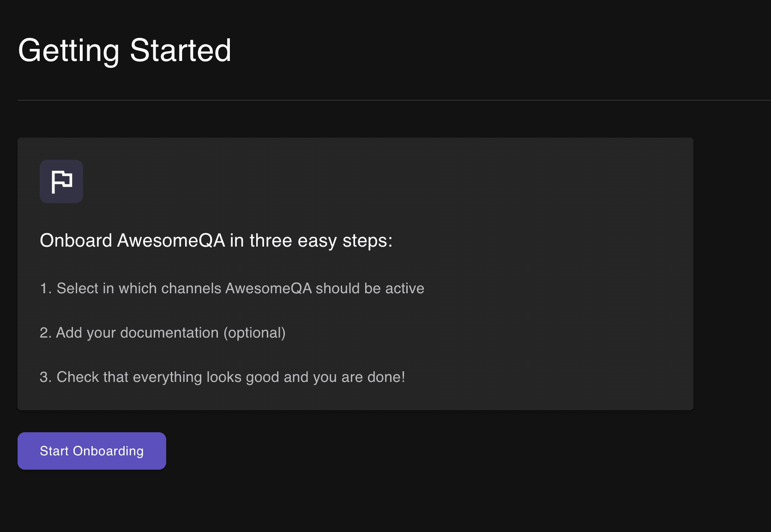
Task: Click the Getting Started page heading
Action: point(124,50)
